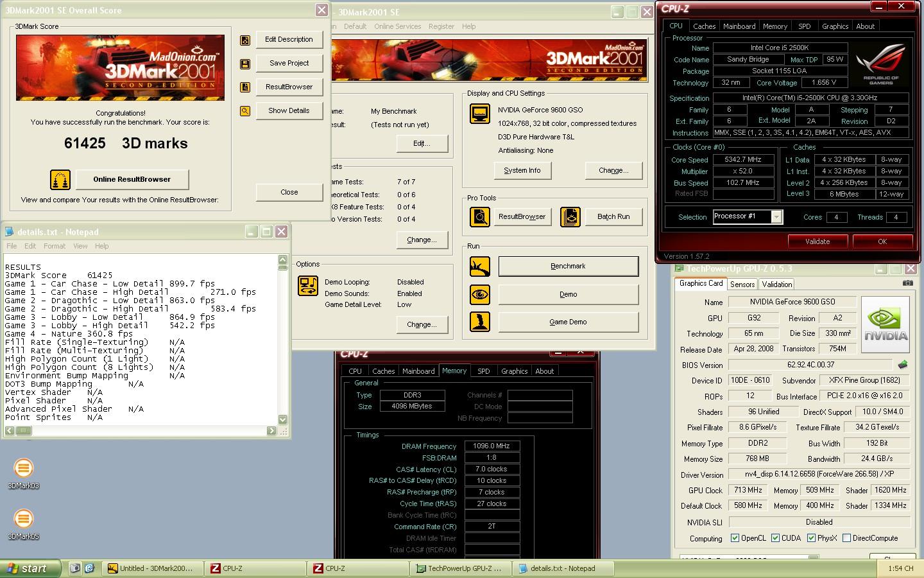
Task: Click the GPU-Z camera screenshot icon
Action: 907,283
